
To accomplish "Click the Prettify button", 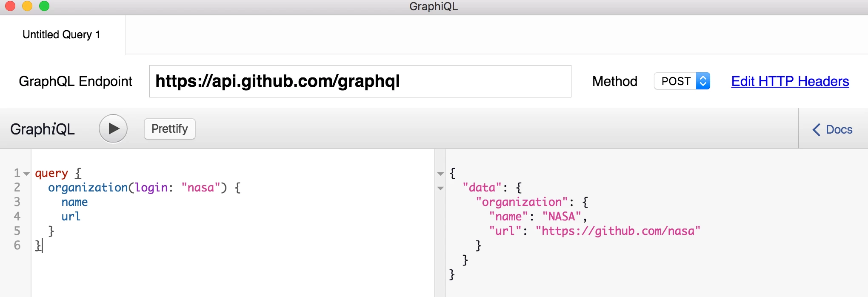I will [169, 129].
